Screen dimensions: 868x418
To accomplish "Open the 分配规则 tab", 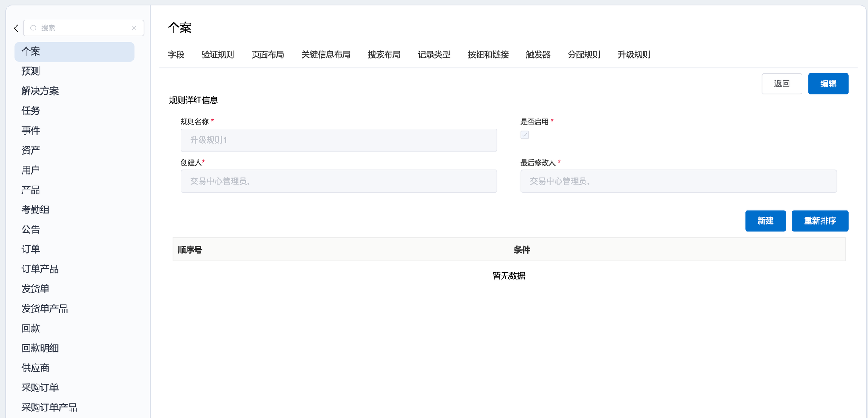I will [x=584, y=55].
